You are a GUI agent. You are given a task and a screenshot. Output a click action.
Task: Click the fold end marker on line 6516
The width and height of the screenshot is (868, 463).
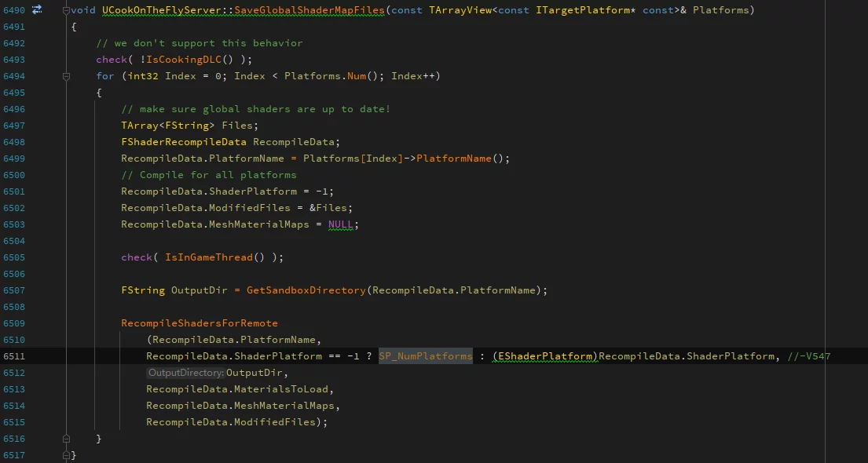pos(66,439)
